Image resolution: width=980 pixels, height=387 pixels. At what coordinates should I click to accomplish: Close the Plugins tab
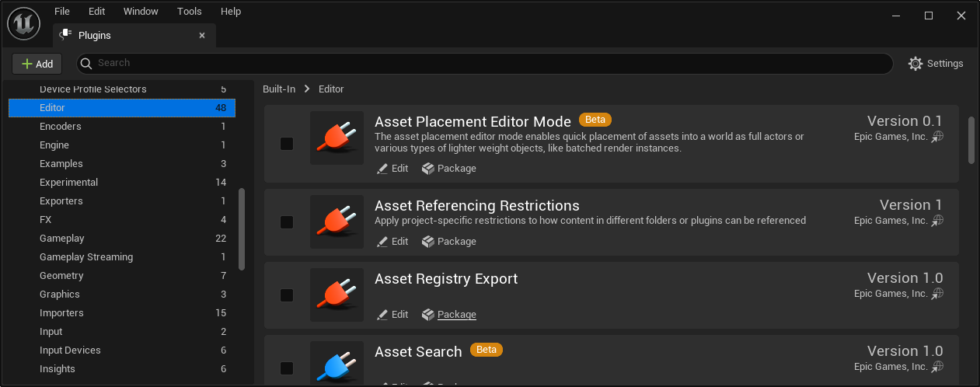point(202,36)
